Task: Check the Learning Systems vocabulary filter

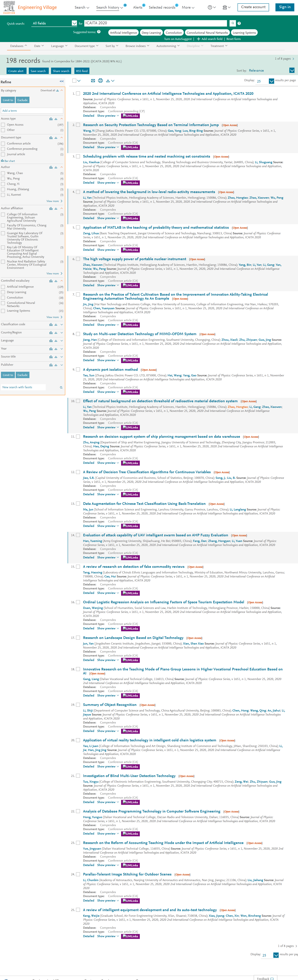Action: [3, 311]
